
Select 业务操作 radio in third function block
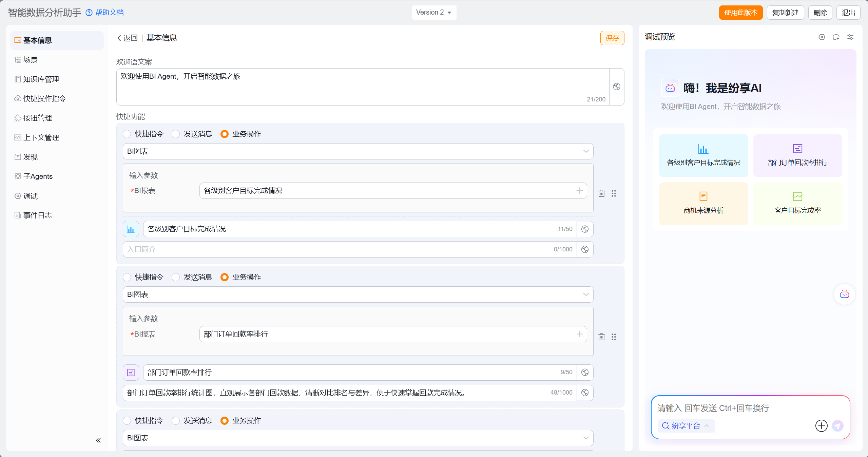click(225, 421)
